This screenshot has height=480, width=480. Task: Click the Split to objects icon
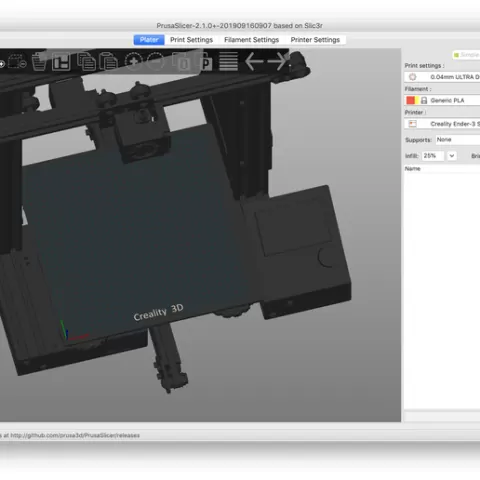[182, 61]
